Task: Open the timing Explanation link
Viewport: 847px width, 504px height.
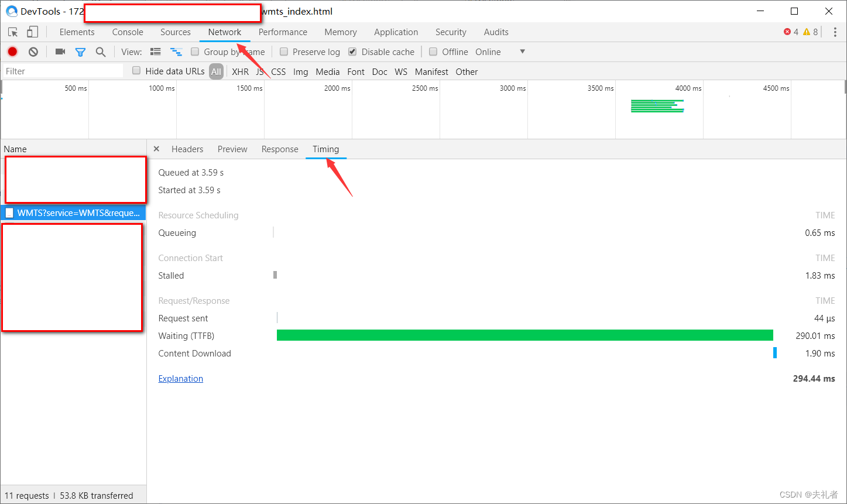Action: pos(181,379)
